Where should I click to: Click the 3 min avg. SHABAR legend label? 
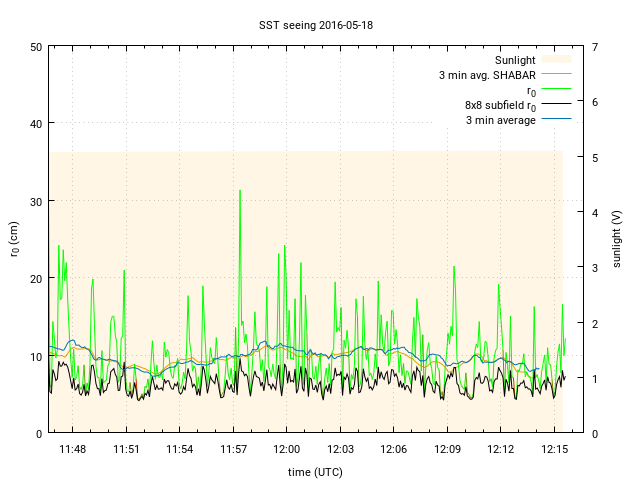pos(486,75)
